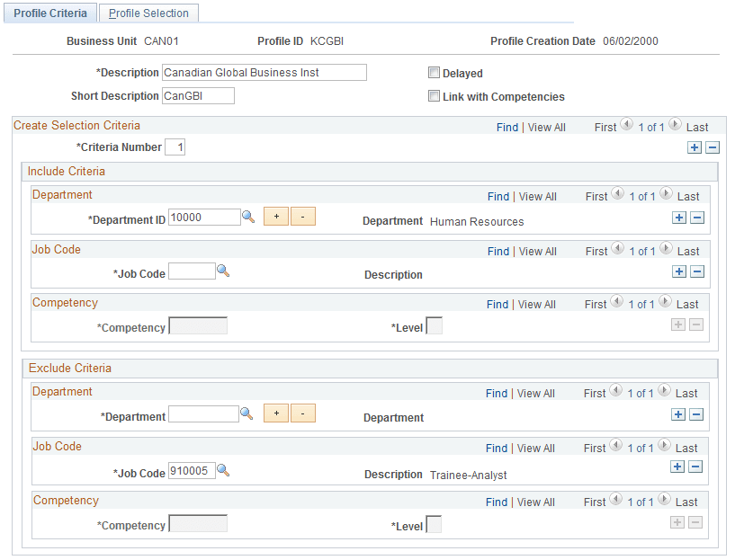The image size is (735, 560).
Task: Enable the Delayed checkbox
Action: coord(434,73)
